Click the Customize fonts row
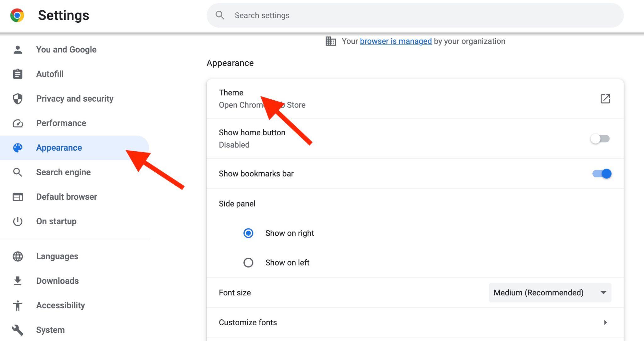This screenshot has height=341, width=644. coord(415,322)
